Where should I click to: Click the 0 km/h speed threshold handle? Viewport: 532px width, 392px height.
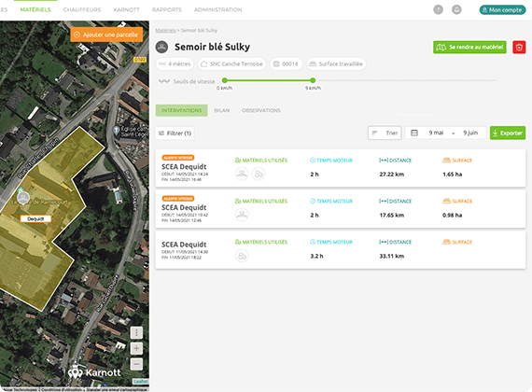point(224,80)
